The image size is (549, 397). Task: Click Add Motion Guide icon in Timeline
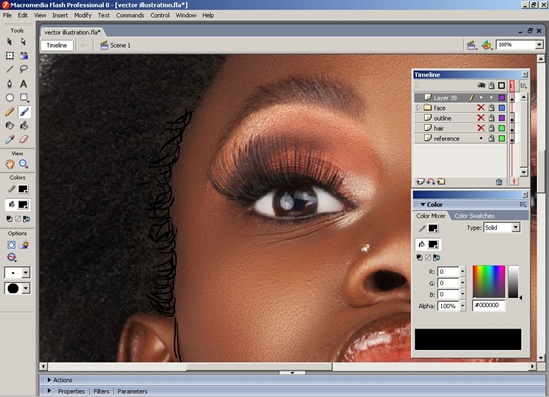431,181
